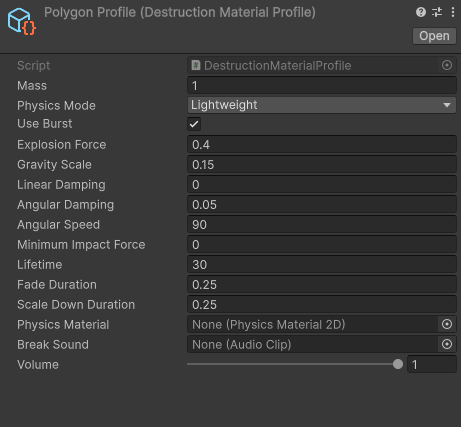Click the Scale Down Duration label
This screenshot has width=461, height=427.
[x=76, y=305]
